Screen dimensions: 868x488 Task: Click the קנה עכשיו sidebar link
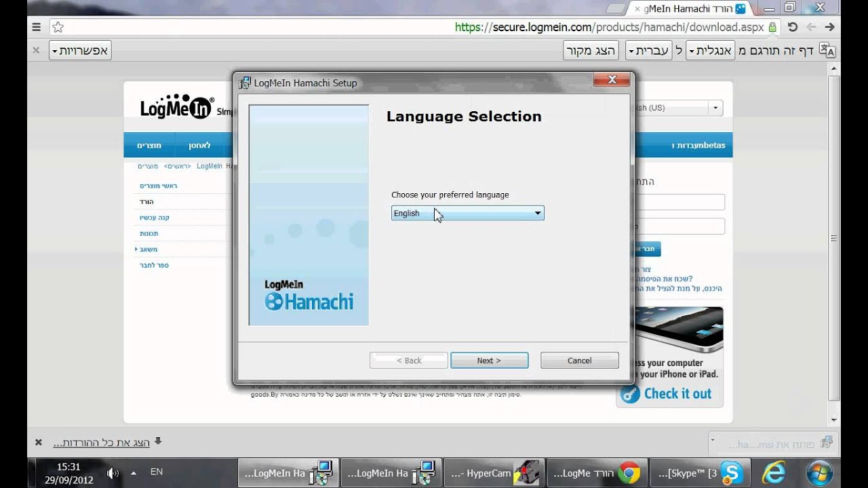pyautogui.click(x=155, y=218)
